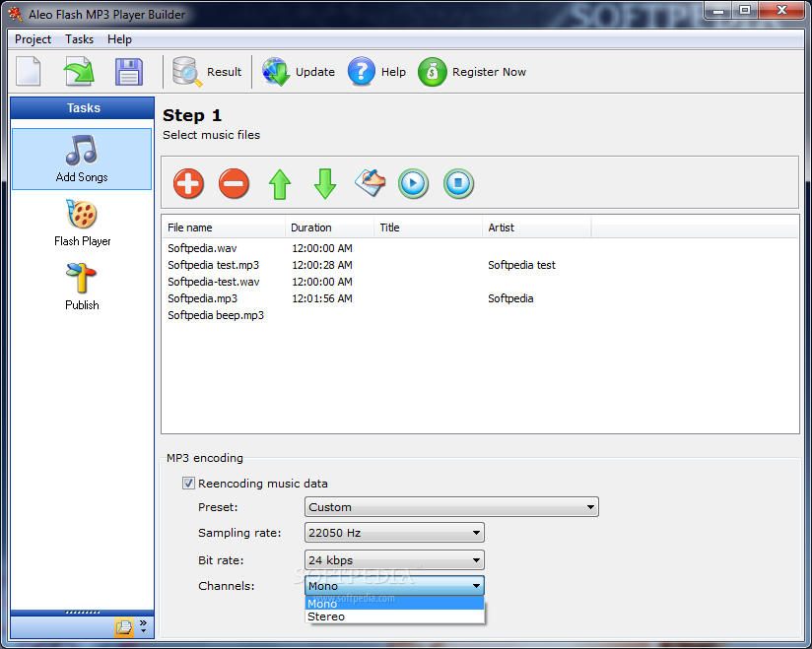Viewport: 812px width, 649px height.
Task: Edit song info with pencil icon
Action: (370, 183)
